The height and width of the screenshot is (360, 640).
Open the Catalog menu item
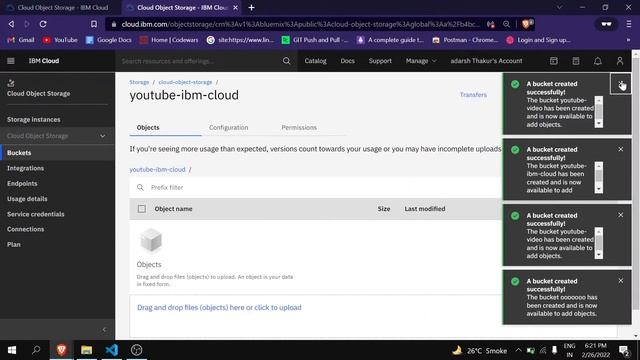point(316,61)
